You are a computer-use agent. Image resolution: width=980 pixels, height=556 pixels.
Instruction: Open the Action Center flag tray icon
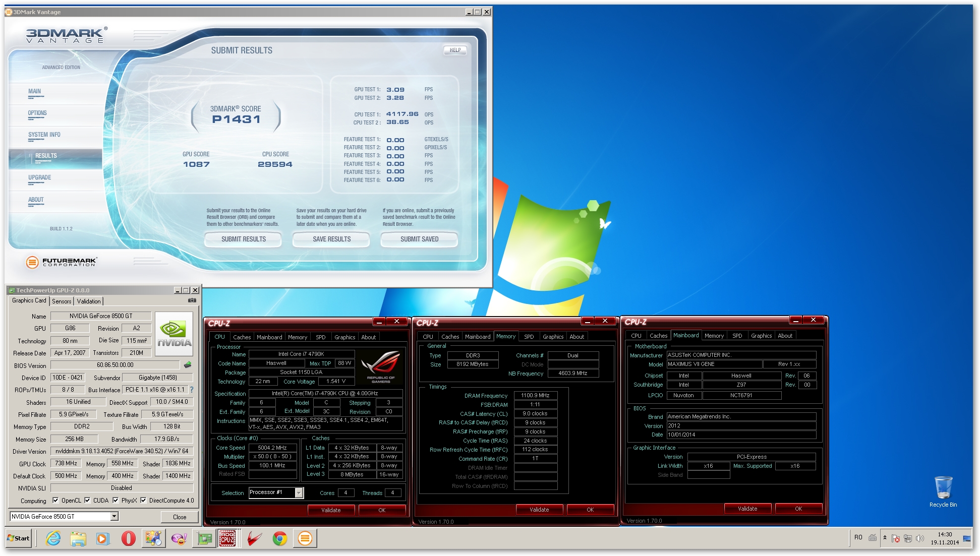point(895,538)
